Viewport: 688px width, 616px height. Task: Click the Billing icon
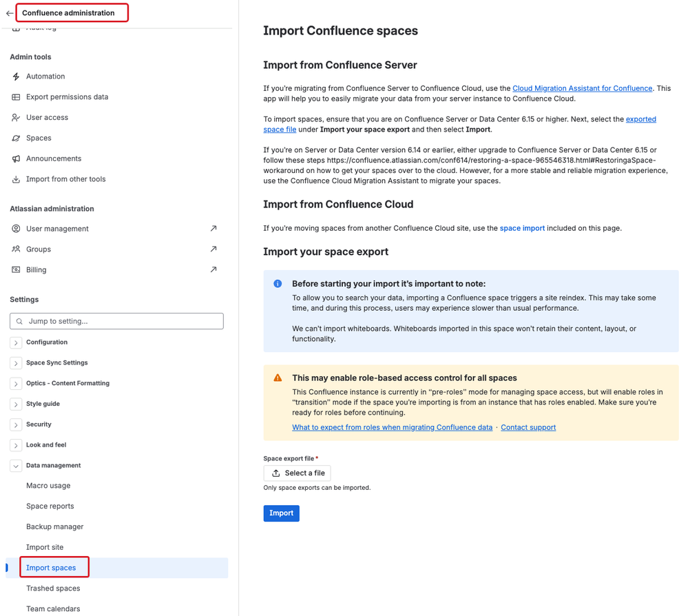click(16, 270)
